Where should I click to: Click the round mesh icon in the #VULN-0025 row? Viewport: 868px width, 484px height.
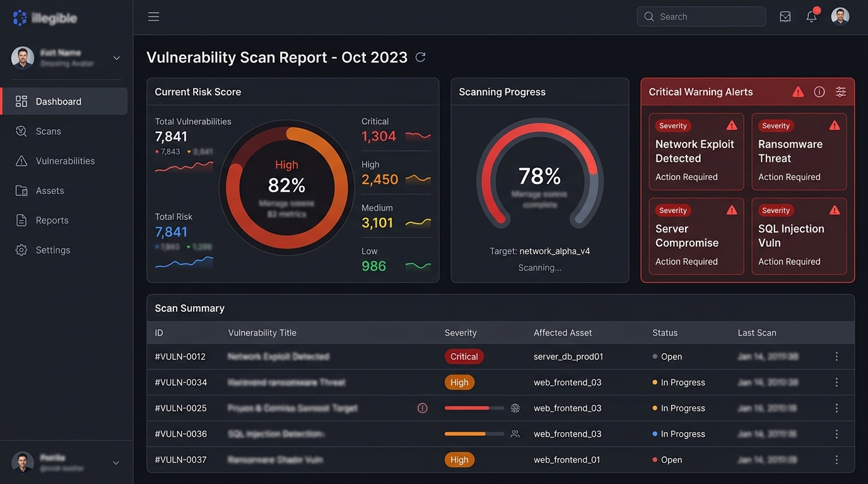pos(515,408)
